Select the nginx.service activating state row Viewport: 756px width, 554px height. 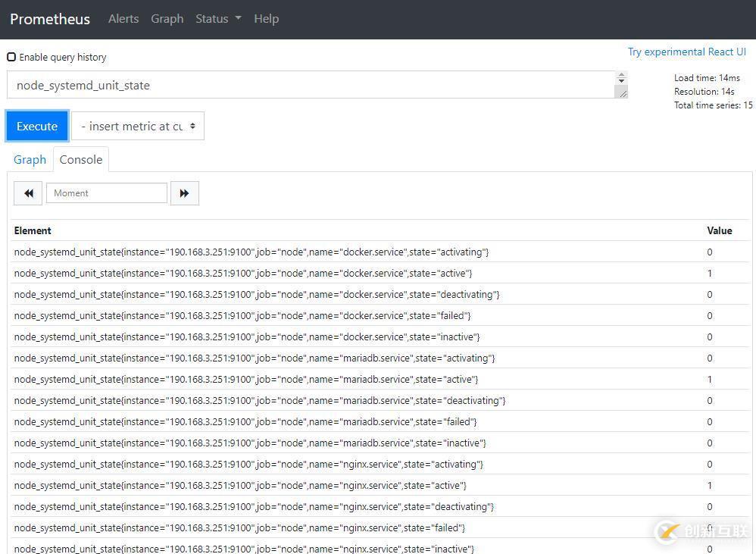248,465
